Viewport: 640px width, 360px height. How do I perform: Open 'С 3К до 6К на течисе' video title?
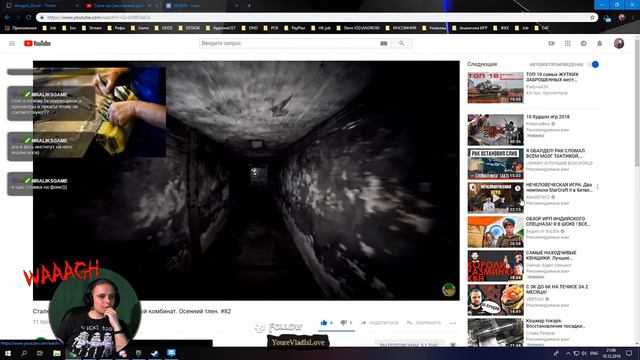pyautogui.click(x=557, y=289)
